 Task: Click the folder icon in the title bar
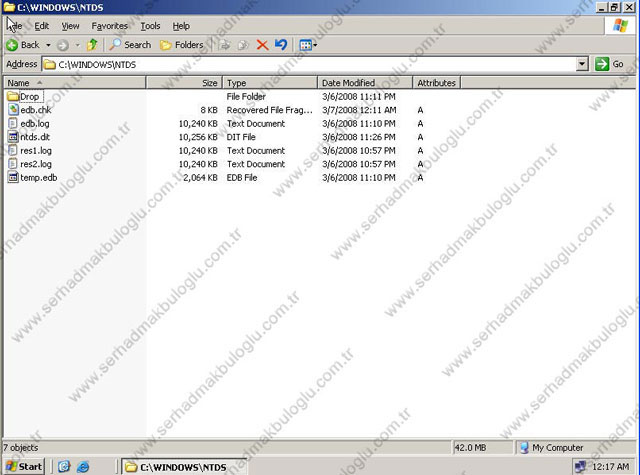[x=9, y=7]
